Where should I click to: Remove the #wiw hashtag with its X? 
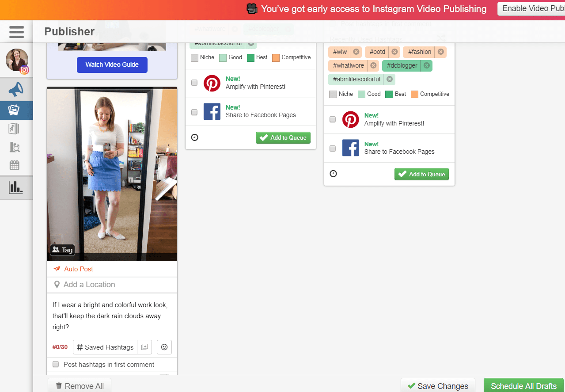[x=356, y=52]
